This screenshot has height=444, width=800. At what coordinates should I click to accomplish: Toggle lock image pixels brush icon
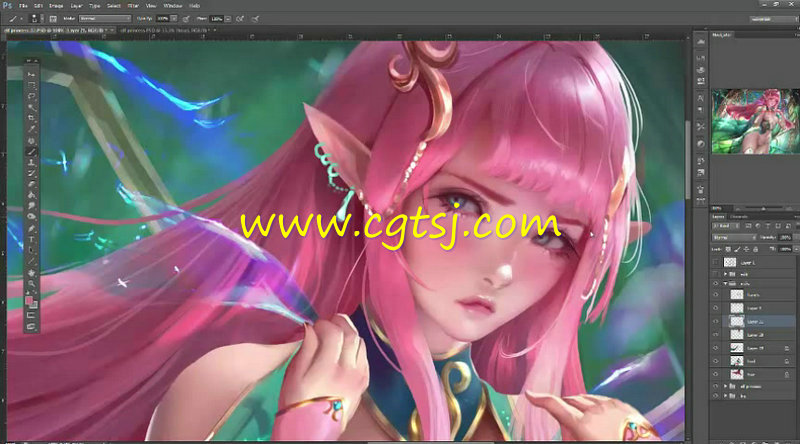coord(737,249)
